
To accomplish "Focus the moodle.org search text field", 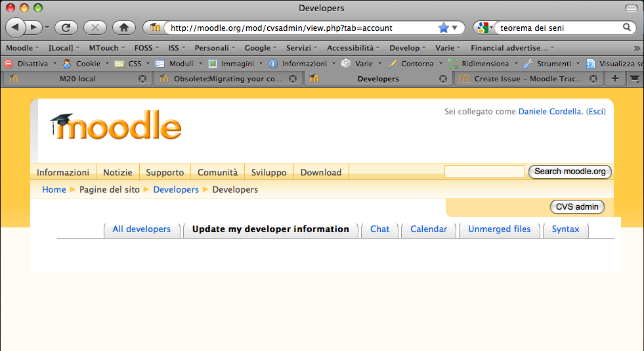I will tap(484, 172).
